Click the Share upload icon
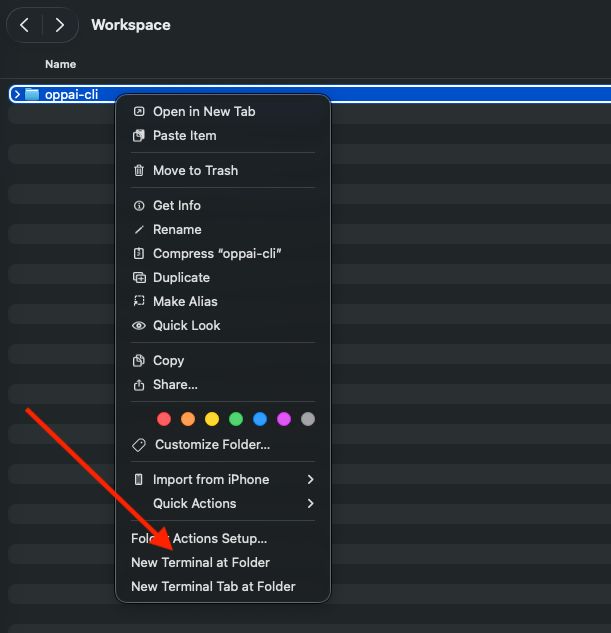Viewport: 611px width, 633px height. click(x=139, y=385)
